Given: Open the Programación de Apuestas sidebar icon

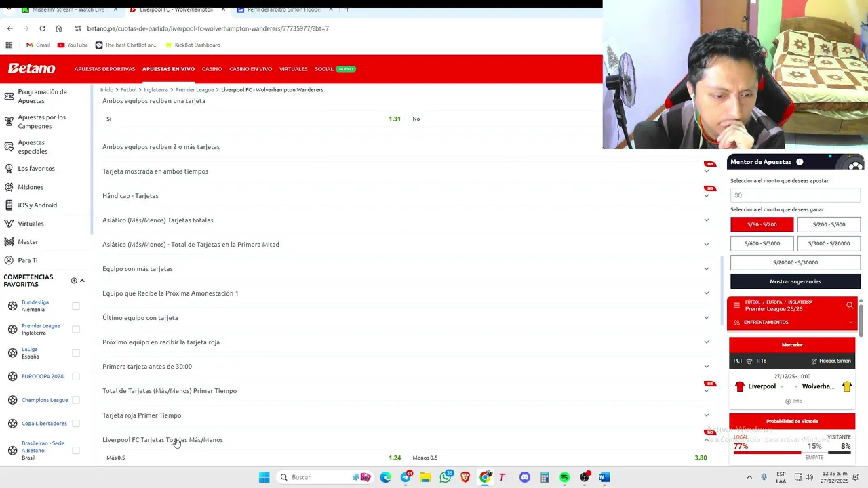Looking at the screenshot, I should coord(9,96).
